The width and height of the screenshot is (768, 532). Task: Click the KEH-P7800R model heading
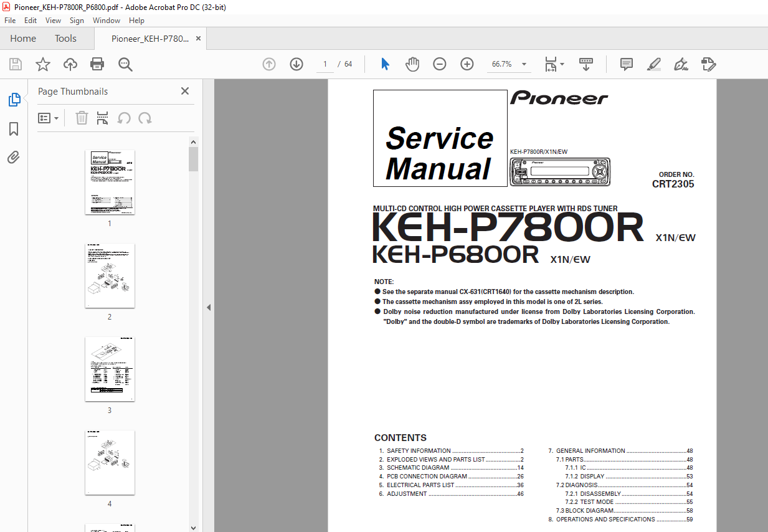click(508, 228)
